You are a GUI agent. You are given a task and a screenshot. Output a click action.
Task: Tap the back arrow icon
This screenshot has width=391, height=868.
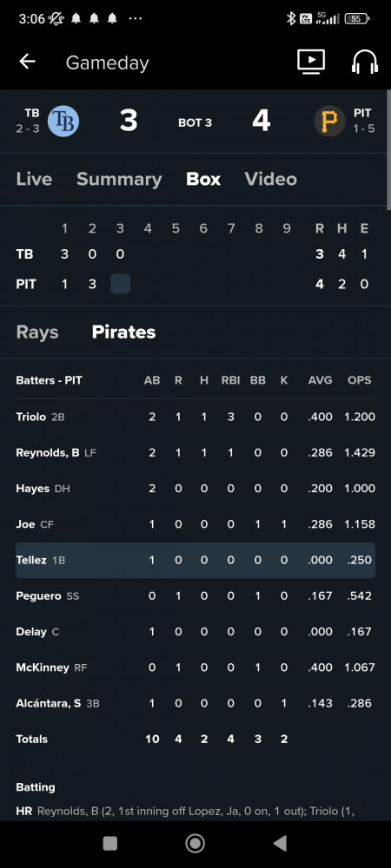coord(27,62)
